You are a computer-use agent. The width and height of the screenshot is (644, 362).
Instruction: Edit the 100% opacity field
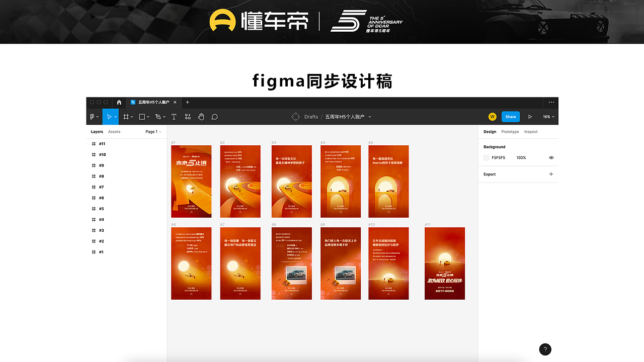[x=521, y=157]
